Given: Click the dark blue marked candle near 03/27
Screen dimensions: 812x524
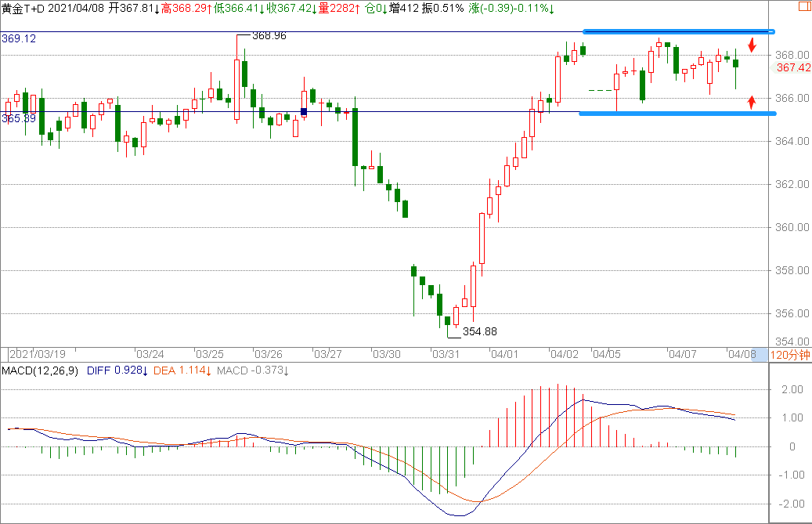Looking at the screenshot, I should coord(304,111).
